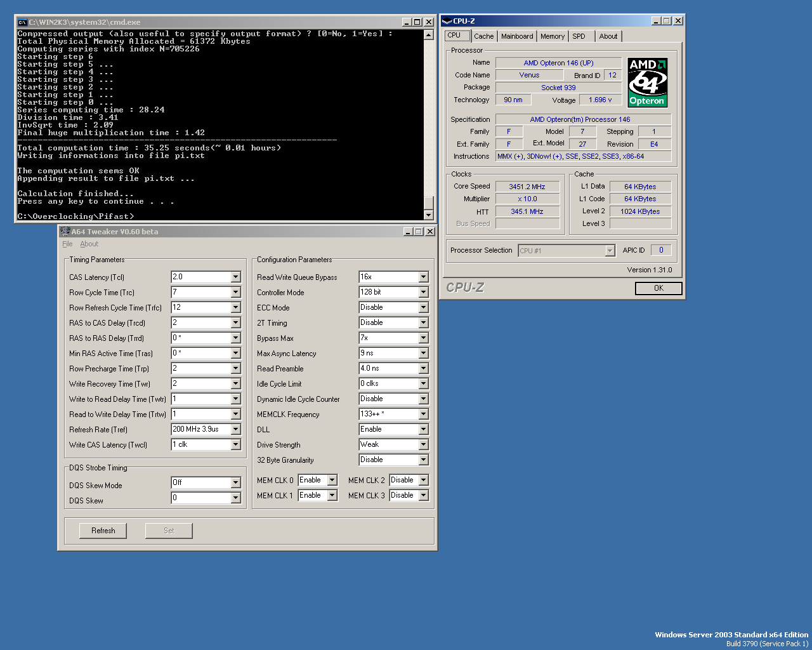Click the CPU-Z title bar icon
812x650 pixels.
coord(447,21)
